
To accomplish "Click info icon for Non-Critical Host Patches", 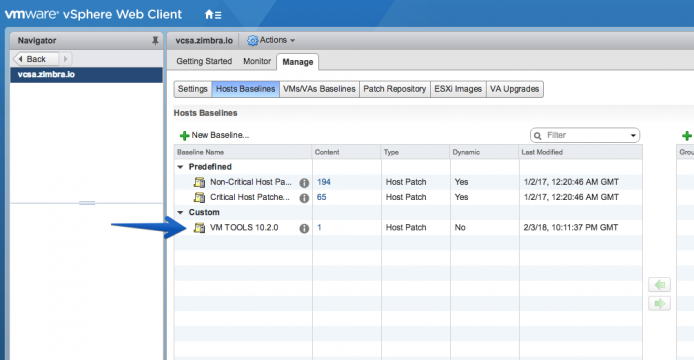I will [x=304, y=182].
